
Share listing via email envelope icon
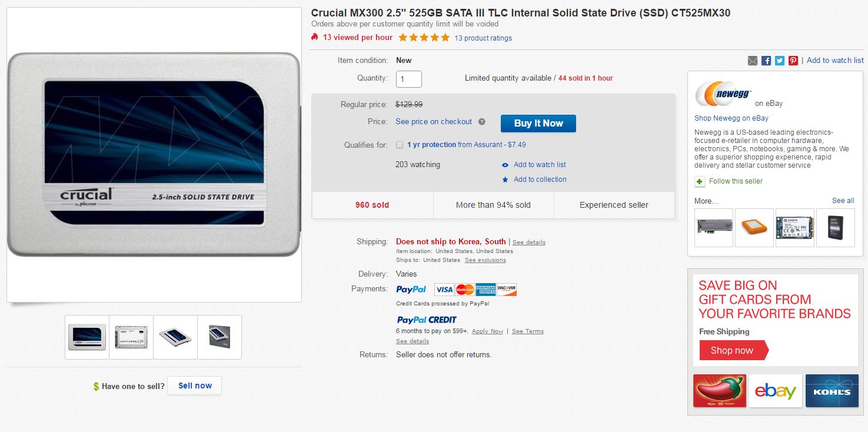point(753,61)
